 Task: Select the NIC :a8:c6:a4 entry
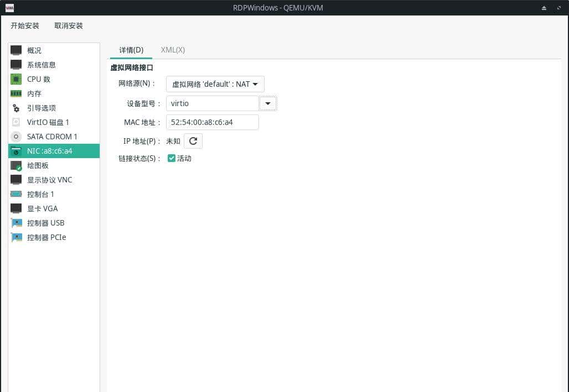coord(52,151)
